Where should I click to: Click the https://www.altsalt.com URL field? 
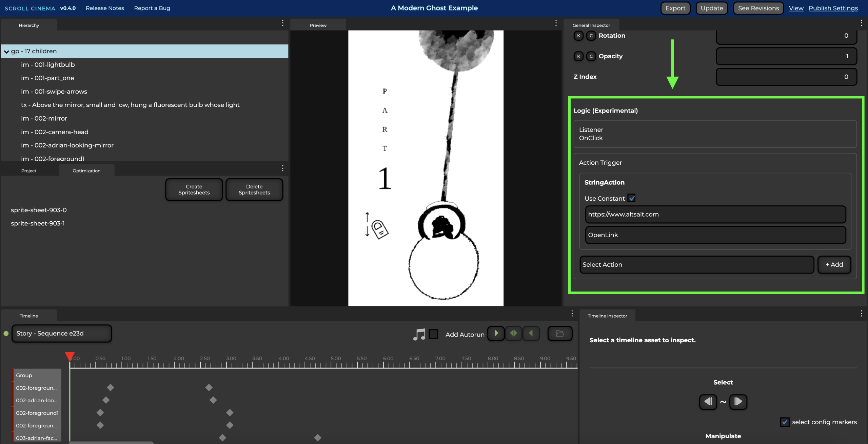pos(715,215)
